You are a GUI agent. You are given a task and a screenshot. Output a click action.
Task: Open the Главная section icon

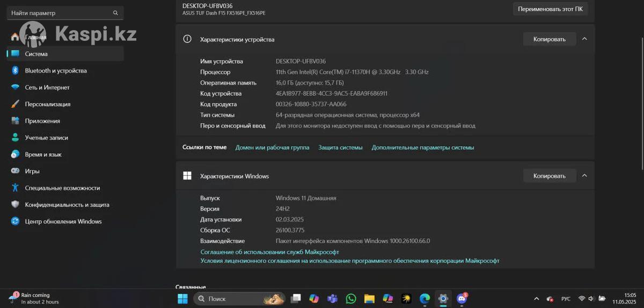coord(15,37)
